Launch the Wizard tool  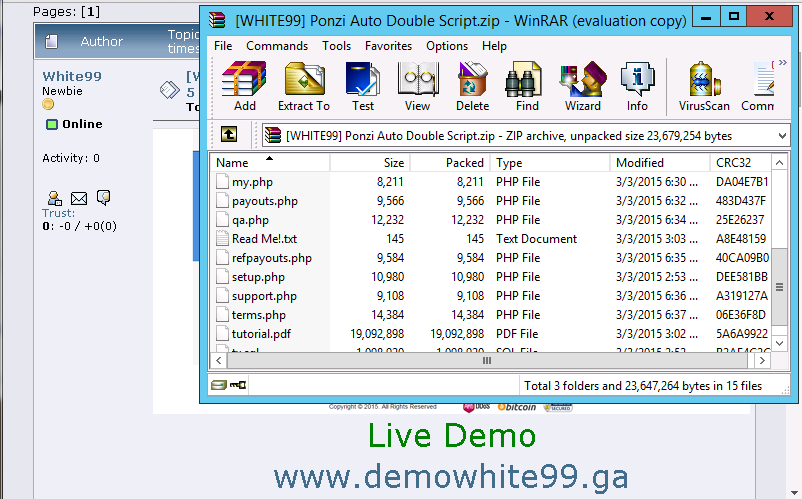pos(583,86)
